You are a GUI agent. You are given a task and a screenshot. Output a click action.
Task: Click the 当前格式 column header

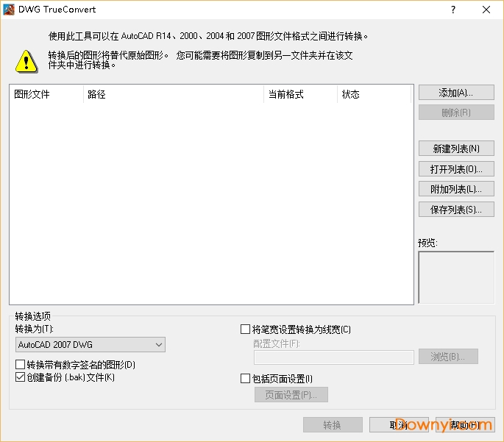coord(300,94)
